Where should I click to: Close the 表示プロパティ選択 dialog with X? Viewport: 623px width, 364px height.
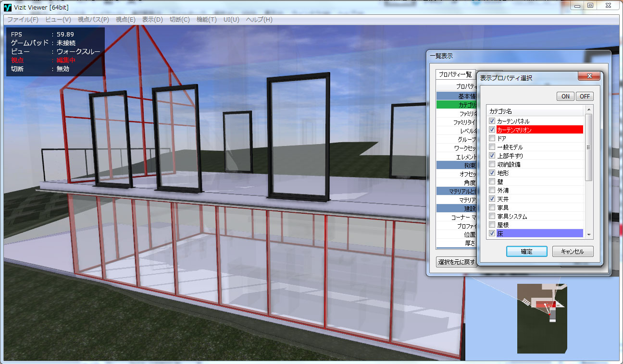coord(588,77)
